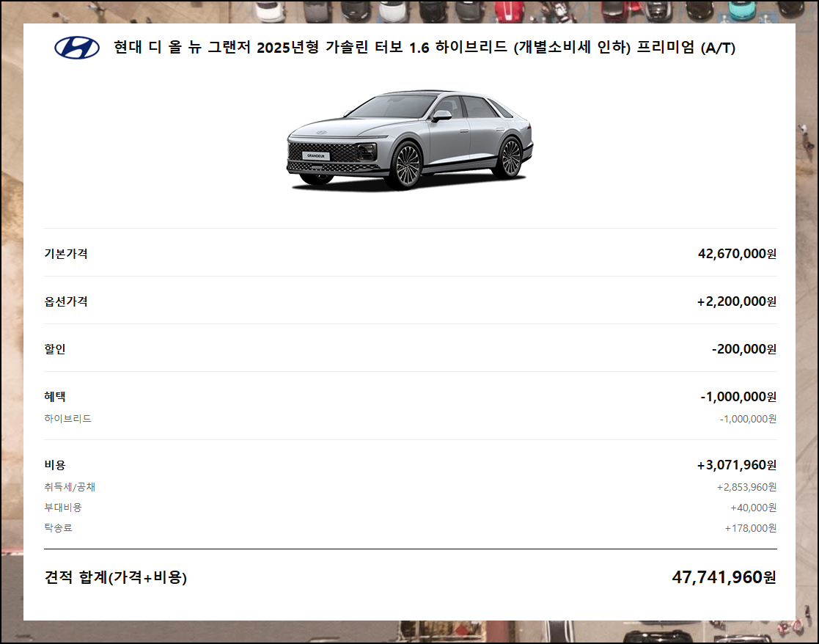Click the 탁송료 row label
Viewport: 819px width, 644px height.
tap(58, 528)
